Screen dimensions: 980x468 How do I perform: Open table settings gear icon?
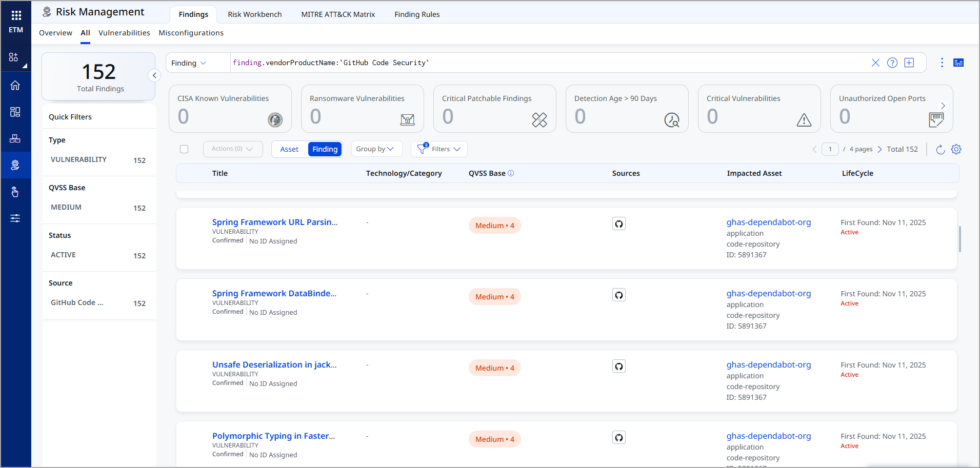(956, 149)
